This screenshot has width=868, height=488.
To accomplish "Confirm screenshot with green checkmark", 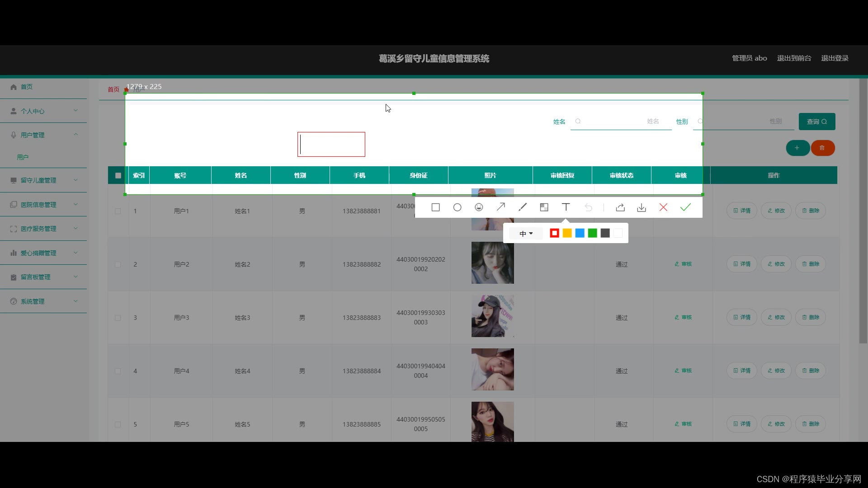I will click(685, 207).
